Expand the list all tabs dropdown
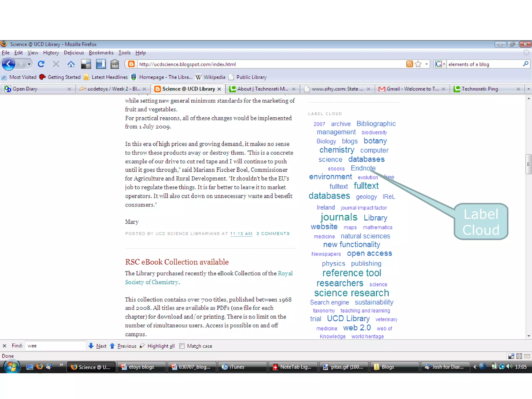The height and width of the screenshot is (399, 532). click(528, 89)
